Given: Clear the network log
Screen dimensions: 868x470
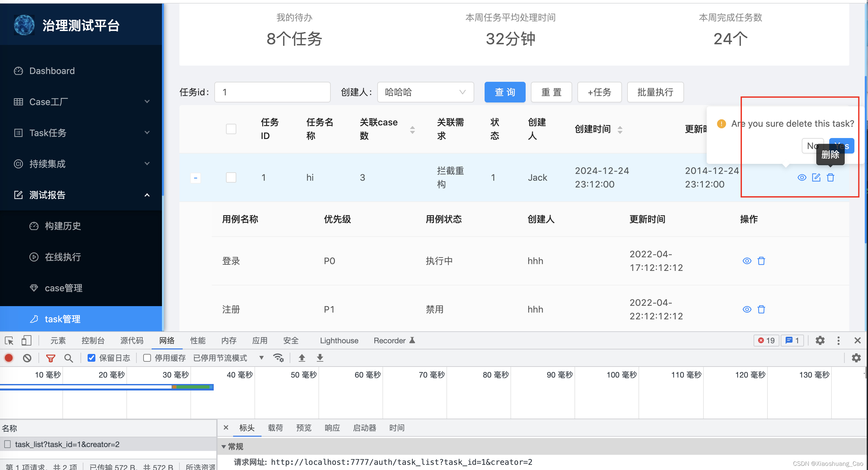Looking at the screenshot, I should pos(27,358).
